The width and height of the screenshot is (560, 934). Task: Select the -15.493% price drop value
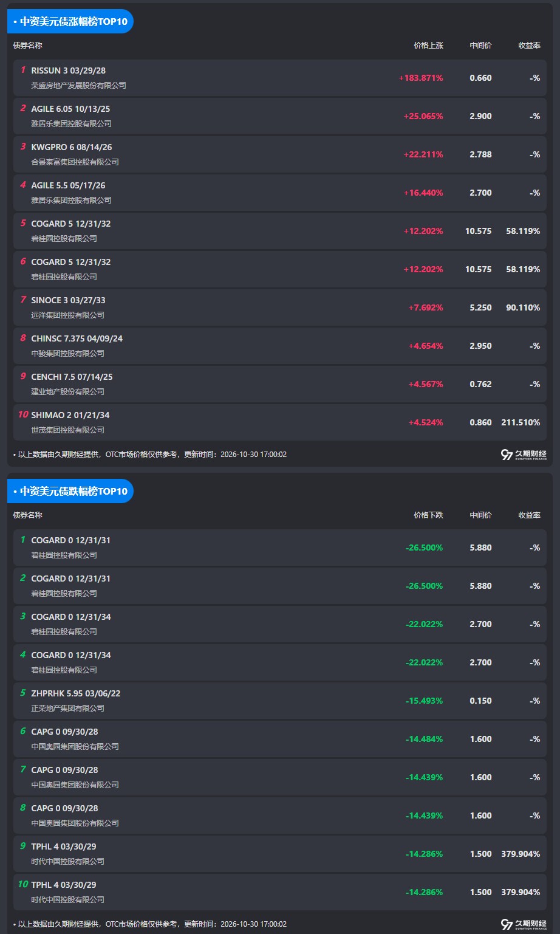425,701
